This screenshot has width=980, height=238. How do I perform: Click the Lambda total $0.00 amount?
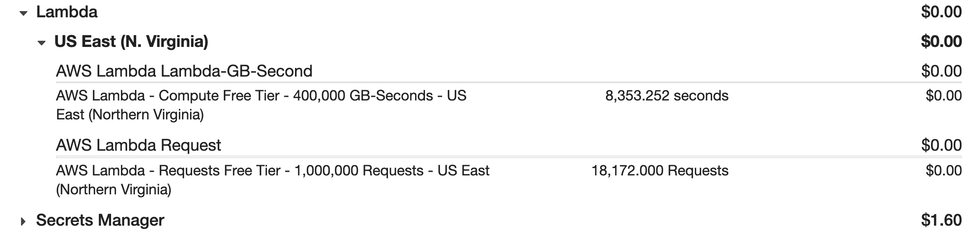(941, 12)
